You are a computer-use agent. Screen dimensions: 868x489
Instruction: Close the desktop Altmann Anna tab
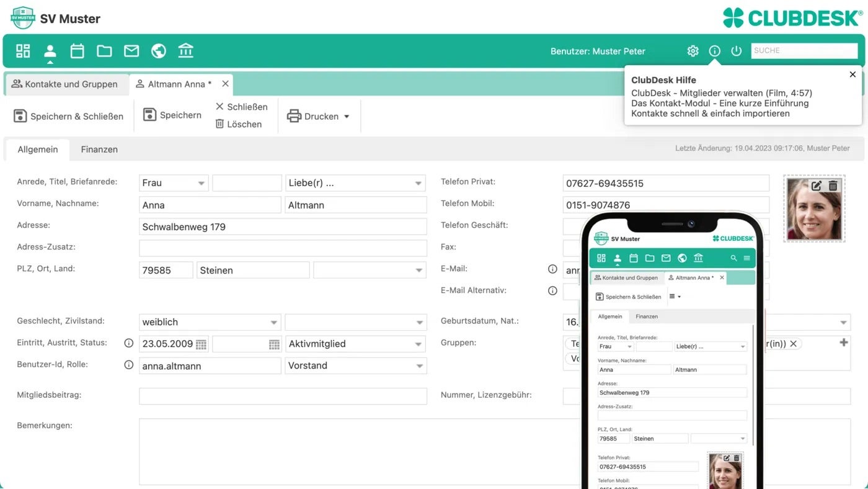tap(225, 84)
